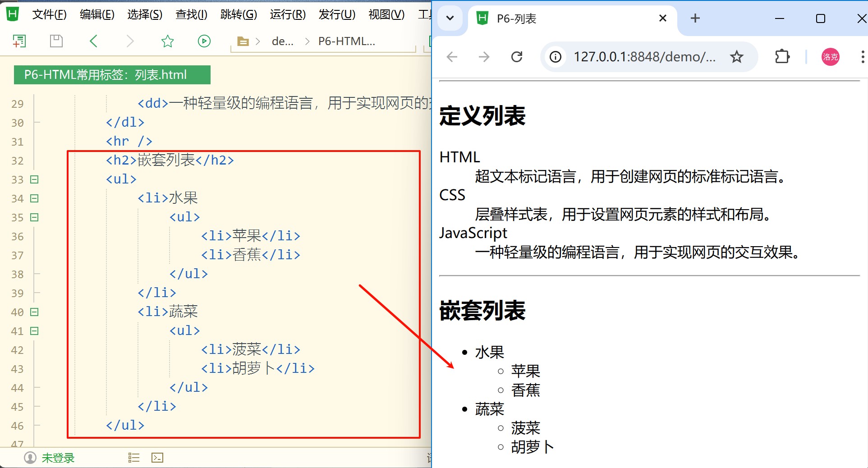Viewport: 868px width, 468px height.
Task: Collapse code fold at line 41
Action: [x=34, y=331]
